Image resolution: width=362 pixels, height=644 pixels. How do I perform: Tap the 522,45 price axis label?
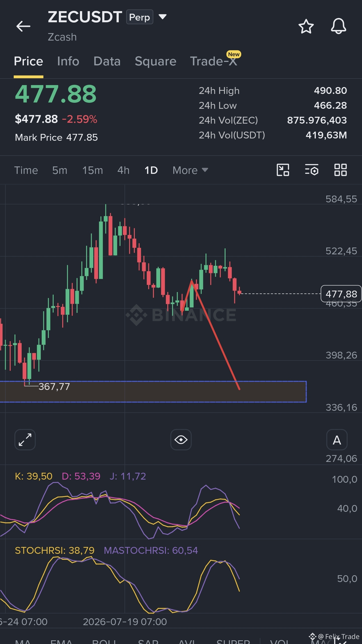[x=341, y=251]
